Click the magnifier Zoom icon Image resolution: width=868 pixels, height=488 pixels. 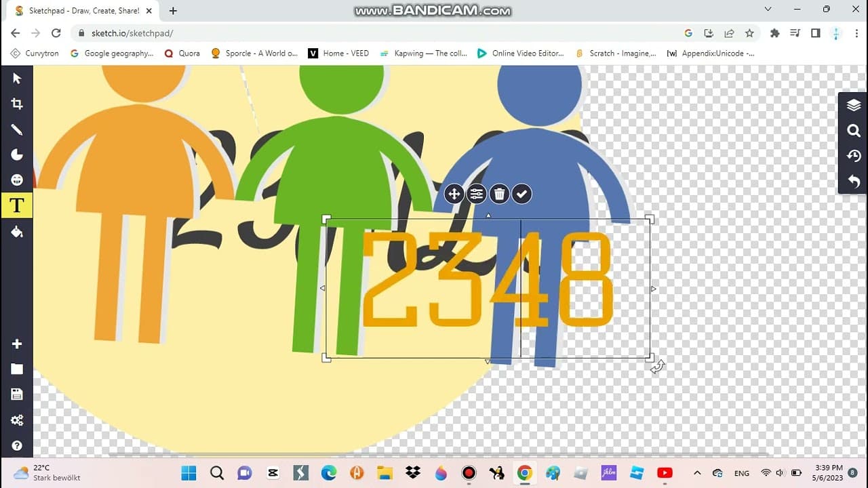[854, 131]
